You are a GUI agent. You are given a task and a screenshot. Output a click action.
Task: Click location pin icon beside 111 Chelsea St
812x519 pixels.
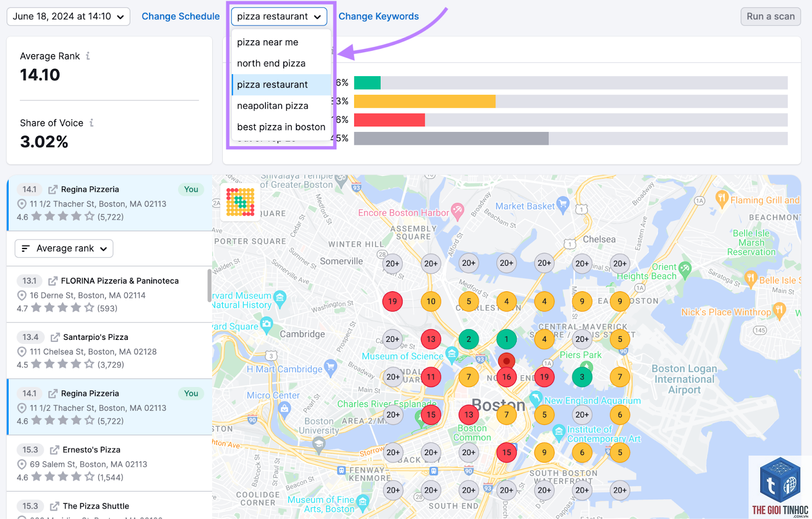tap(22, 352)
